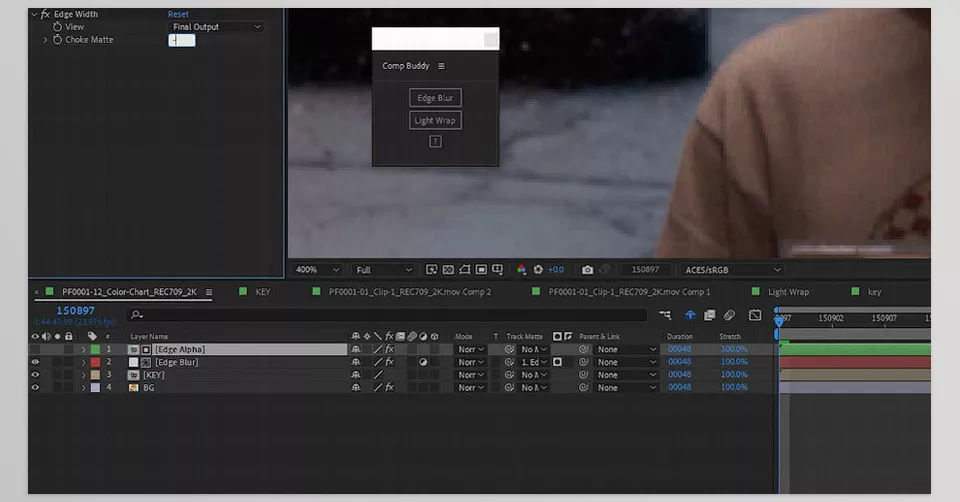
Task: Collapse the Edge Width effect group
Action: (x=34, y=14)
